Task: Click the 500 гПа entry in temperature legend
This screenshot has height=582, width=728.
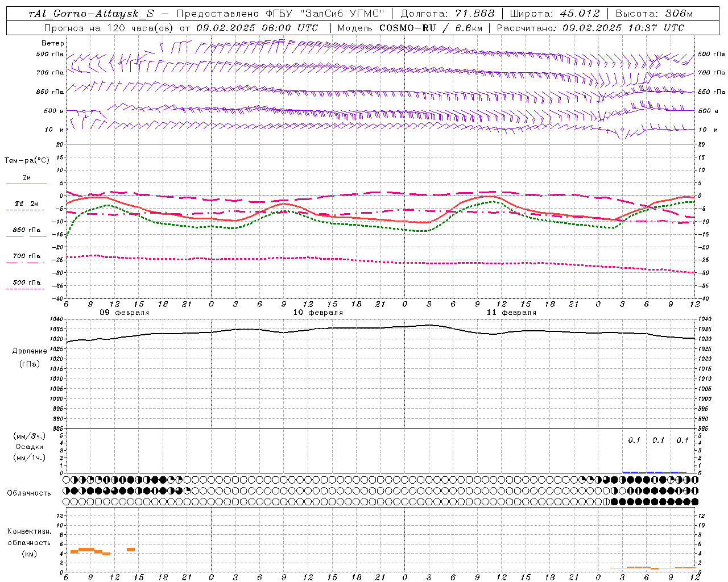Action: (27, 282)
